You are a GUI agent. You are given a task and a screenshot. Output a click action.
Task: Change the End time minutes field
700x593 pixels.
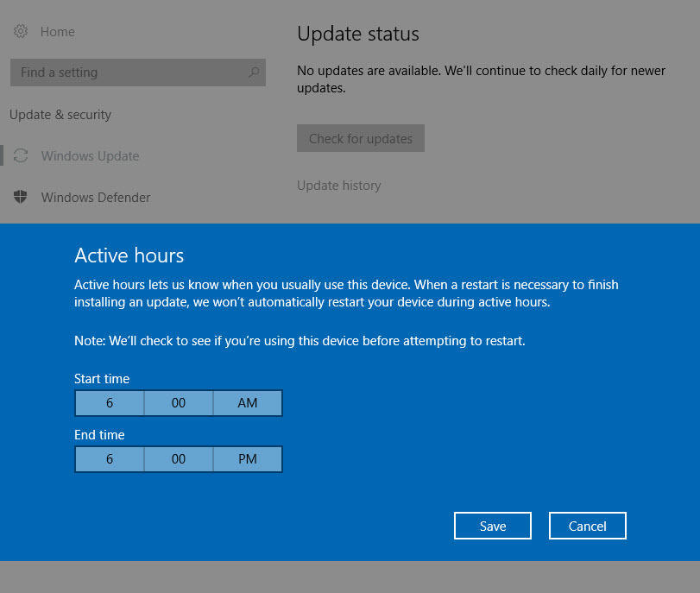coord(179,459)
